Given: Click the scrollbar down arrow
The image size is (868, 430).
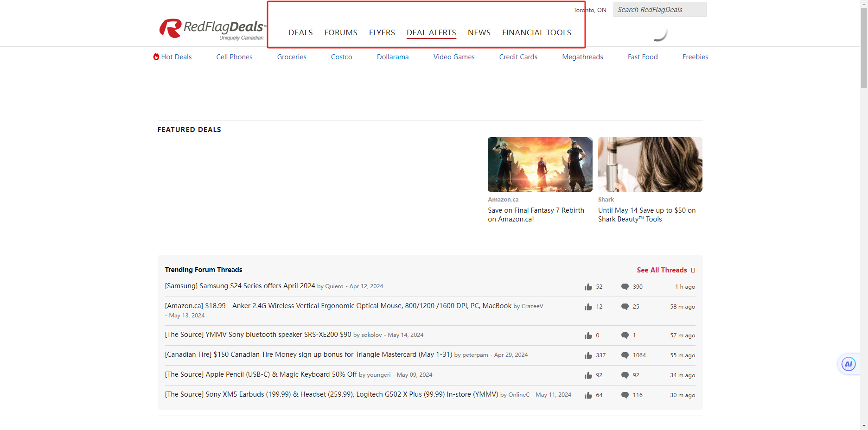Looking at the screenshot, I should tap(864, 426).
